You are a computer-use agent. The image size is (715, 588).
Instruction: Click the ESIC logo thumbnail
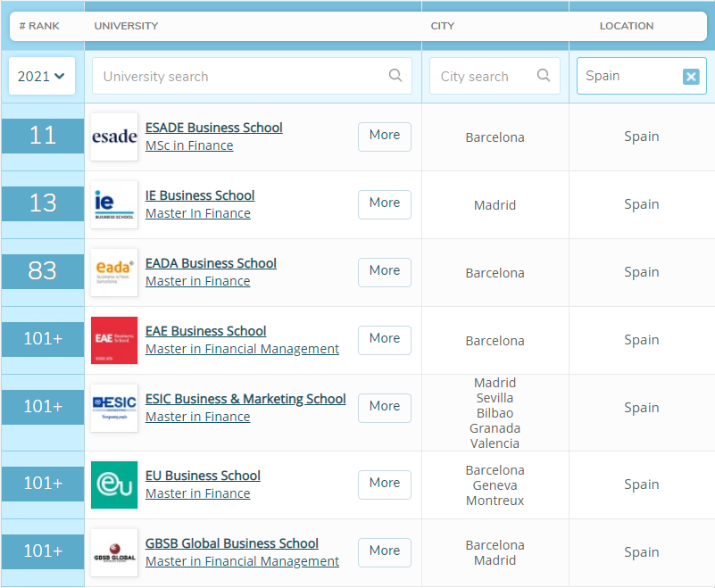pyautogui.click(x=114, y=409)
